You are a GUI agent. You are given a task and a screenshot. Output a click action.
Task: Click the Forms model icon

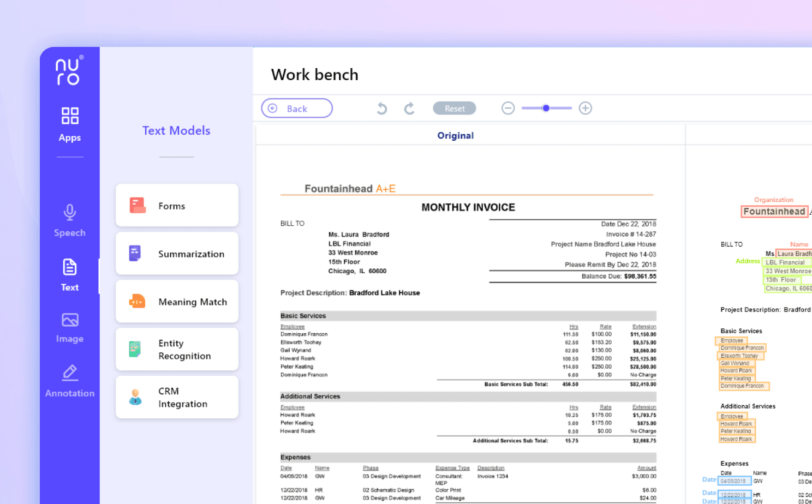click(138, 206)
